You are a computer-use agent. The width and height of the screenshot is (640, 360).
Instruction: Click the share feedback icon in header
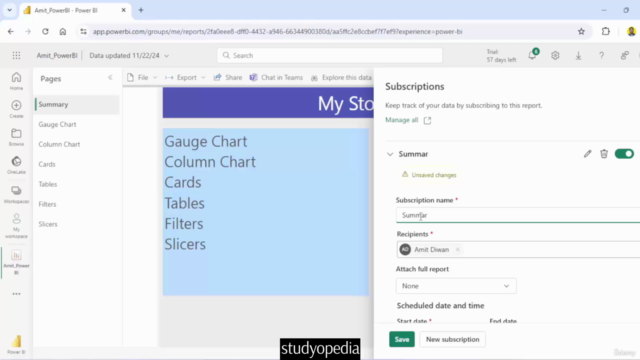(624, 56)
